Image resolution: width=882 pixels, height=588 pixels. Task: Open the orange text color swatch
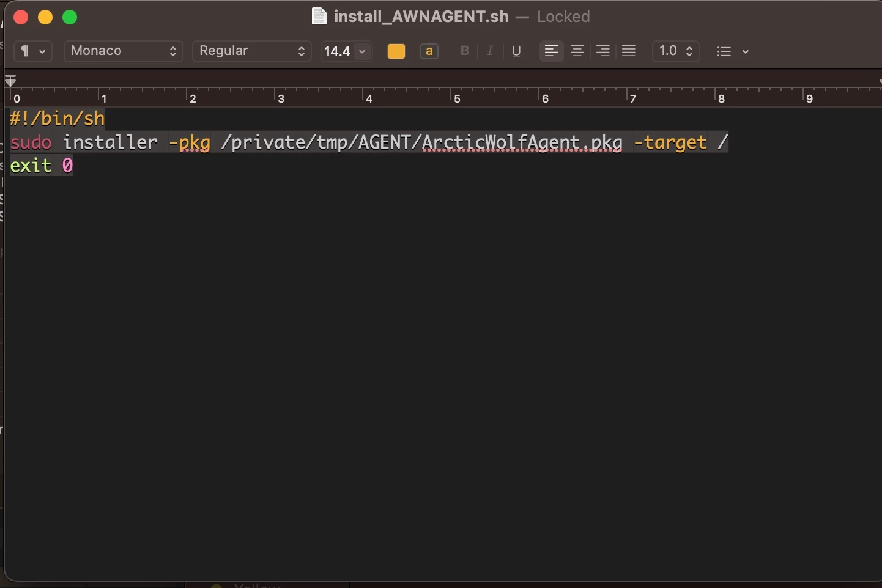[396, 51]
